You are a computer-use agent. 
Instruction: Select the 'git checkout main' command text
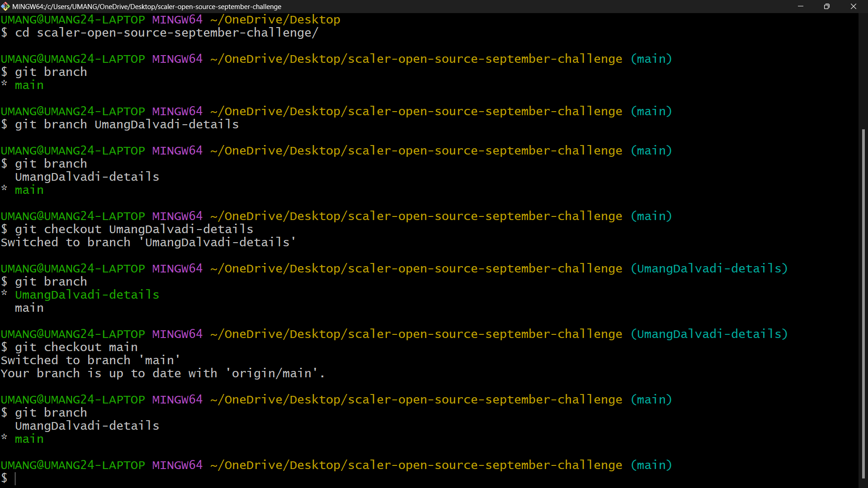[x=76, y=347]
